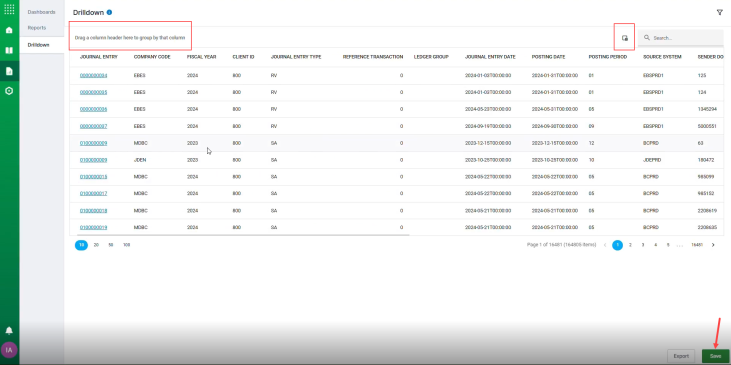The height and width of the screenshot is (365, 731).
Task: Sort by Ledger Group column header
Action: coord(431,57)
